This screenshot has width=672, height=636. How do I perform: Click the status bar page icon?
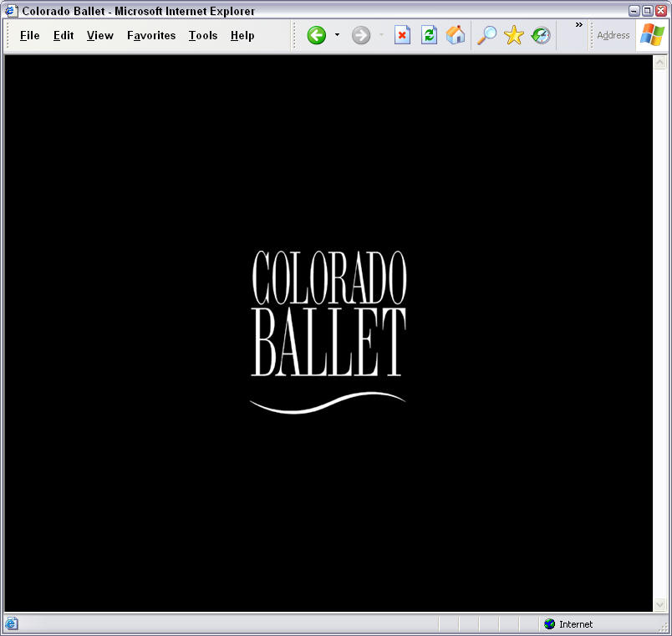11,623
